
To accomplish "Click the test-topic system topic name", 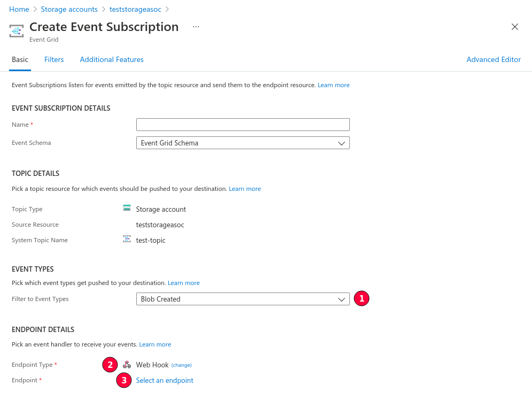I will click(x=151, y=240).
